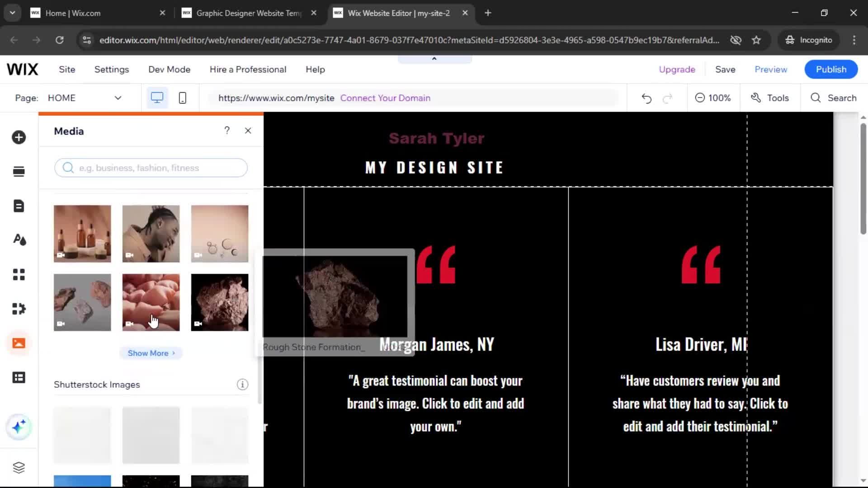Open the Settings menu
This screenshot has height=488, width=868.
112,70
